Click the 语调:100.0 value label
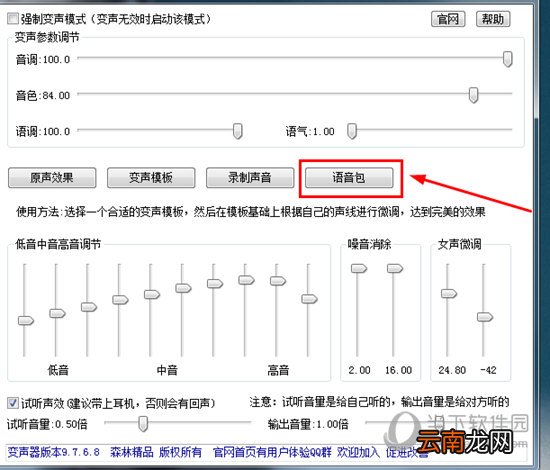 (43, 131)
